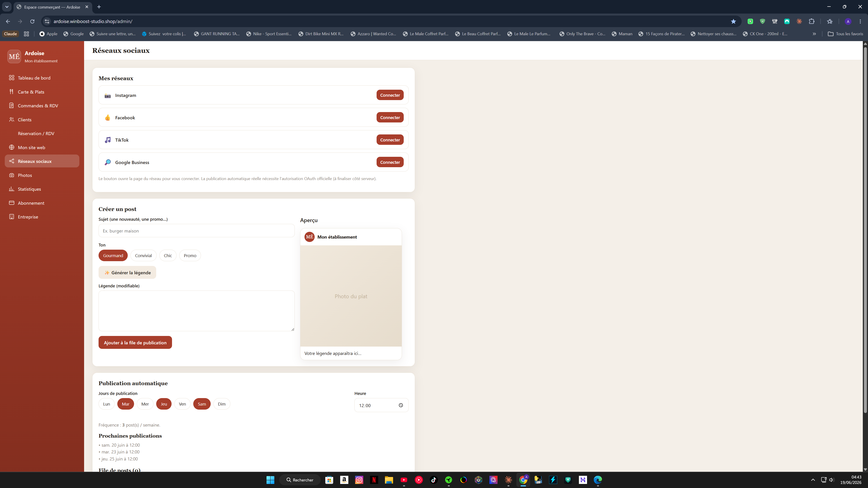
Task: Expand hidden bookmarks chevron
Action: pyautogui.click(x=814, y=34)
